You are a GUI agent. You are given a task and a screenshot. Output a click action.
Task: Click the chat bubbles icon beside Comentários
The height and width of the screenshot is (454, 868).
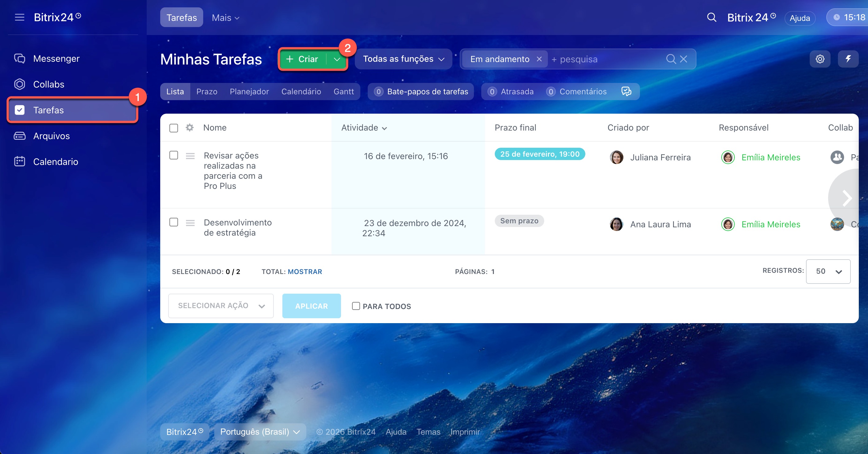[626, 92]
